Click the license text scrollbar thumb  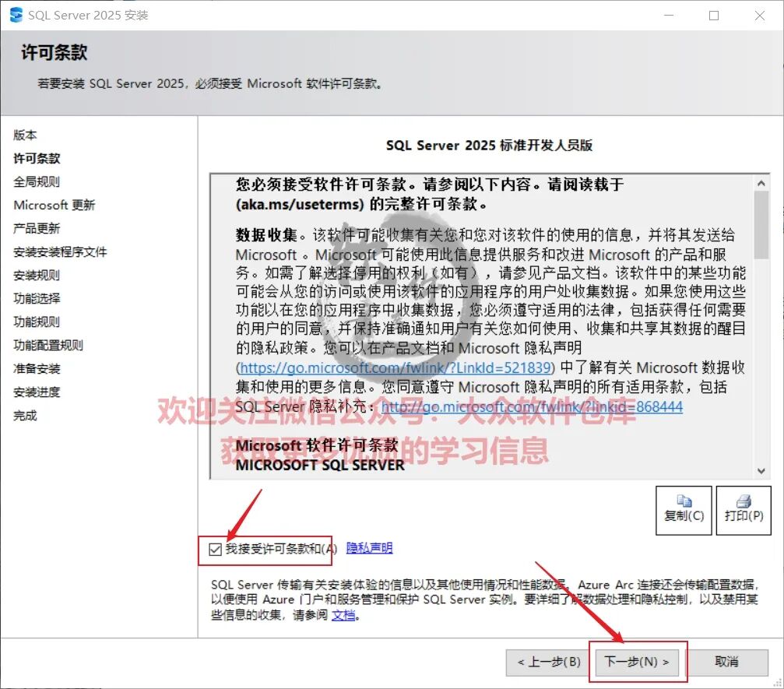click(761, 225)
